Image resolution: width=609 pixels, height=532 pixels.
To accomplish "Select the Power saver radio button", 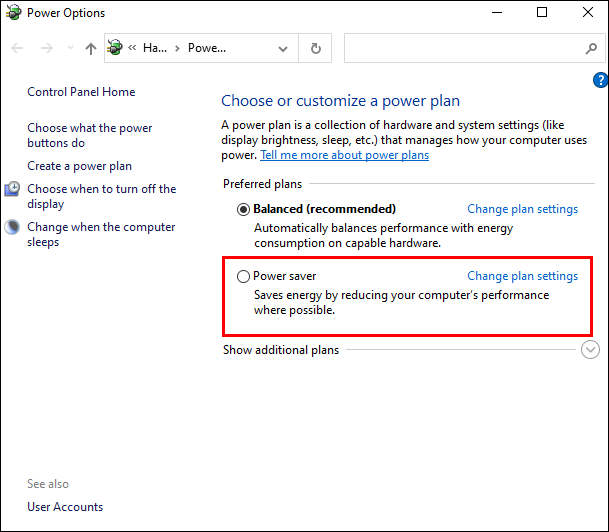I will [x=243, y=276].
